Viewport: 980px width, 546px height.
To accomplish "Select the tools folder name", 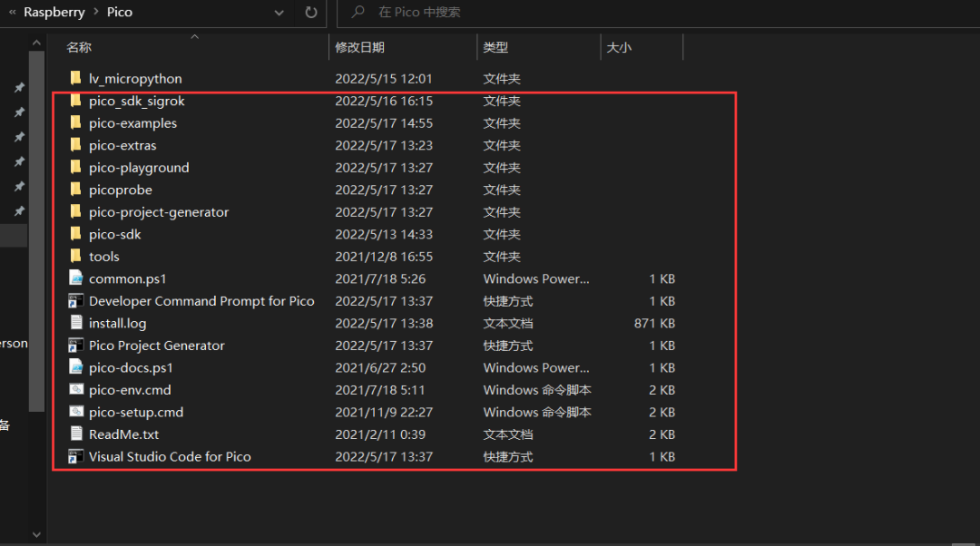I will [103, 256].
